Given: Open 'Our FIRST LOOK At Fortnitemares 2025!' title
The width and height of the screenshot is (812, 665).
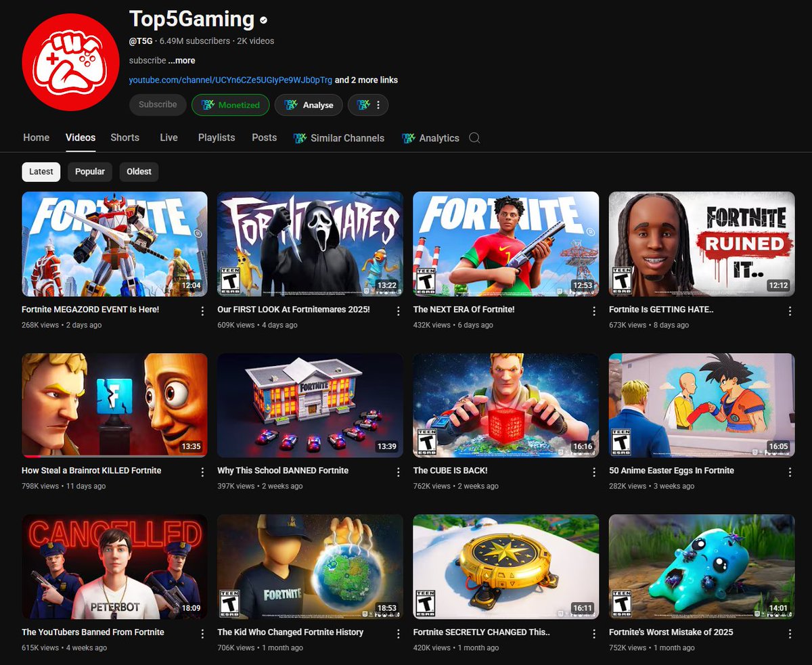Looking at the screenshot, I should tap(294, 309).
